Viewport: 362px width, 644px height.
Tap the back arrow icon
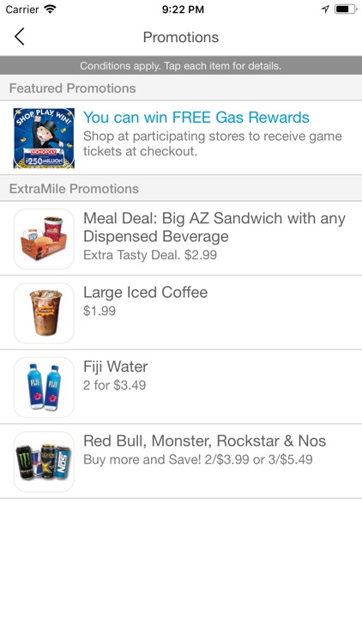click(x=19, y=37)
